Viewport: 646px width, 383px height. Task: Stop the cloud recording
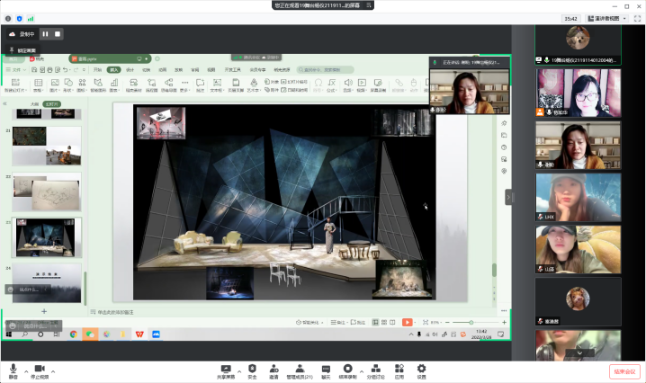tap(58, 34)
